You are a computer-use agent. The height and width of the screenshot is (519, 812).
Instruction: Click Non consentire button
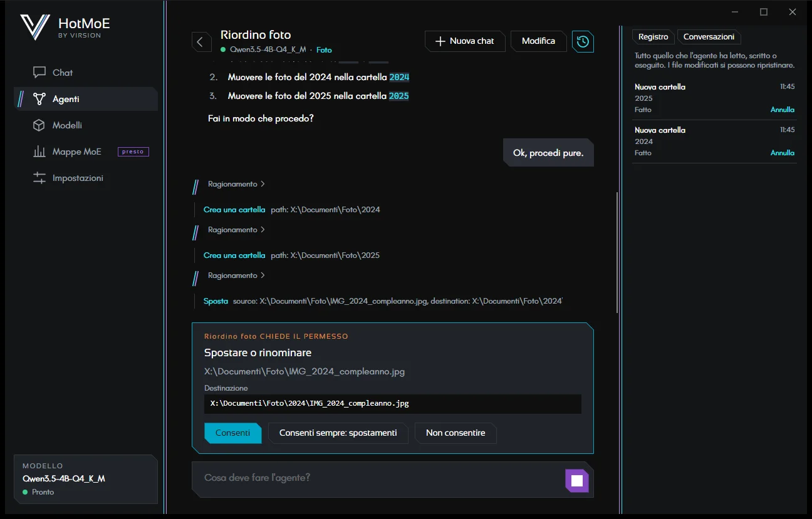click(x=455, y=433)
